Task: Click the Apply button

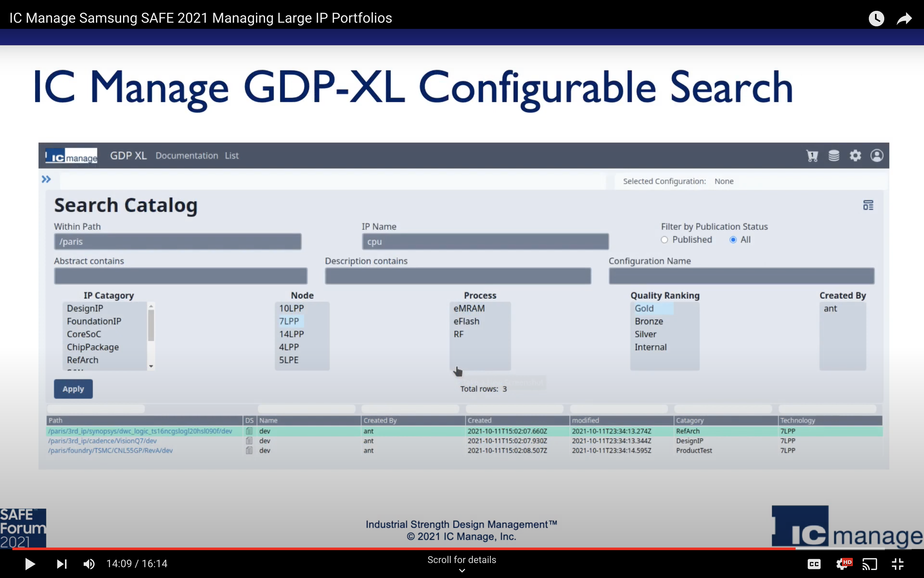Action: [x=73, y=389]
